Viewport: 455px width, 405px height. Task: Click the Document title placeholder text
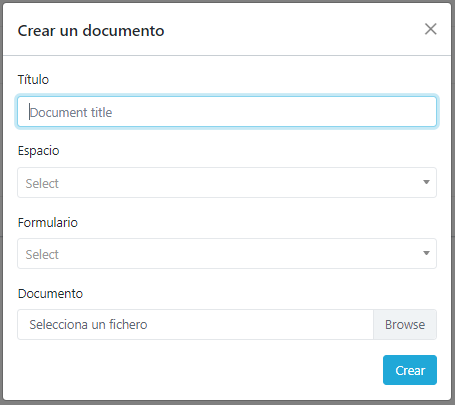tap(71, 113)
